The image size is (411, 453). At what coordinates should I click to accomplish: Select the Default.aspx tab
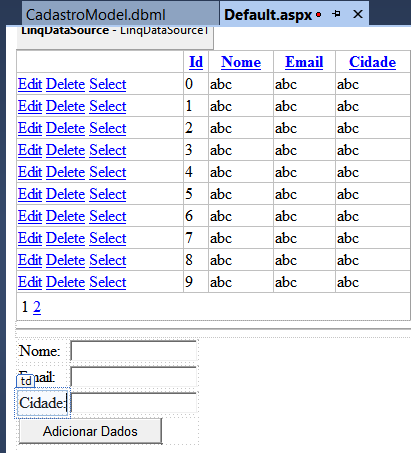(268, 15)
